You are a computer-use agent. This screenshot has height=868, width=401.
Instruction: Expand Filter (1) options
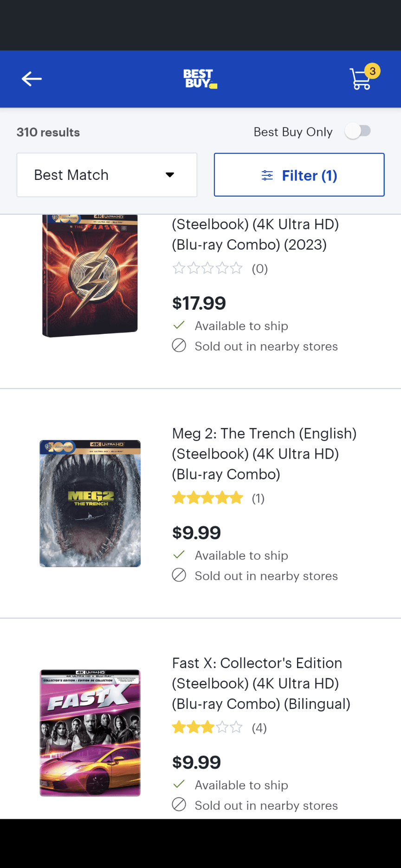coord(299,175)
